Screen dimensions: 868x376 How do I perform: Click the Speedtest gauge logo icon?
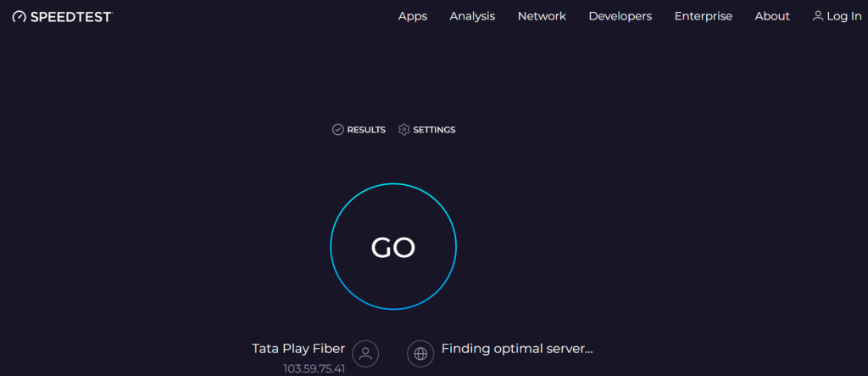click(x=19, y=17)
